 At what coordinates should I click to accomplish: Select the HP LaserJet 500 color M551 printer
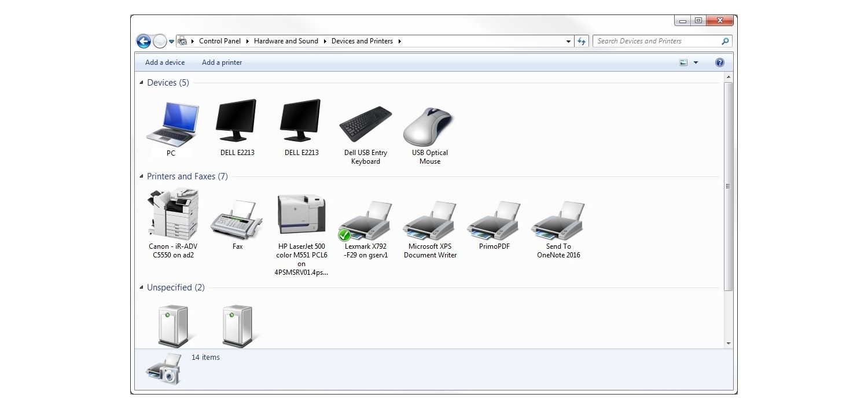click(301, 214)
